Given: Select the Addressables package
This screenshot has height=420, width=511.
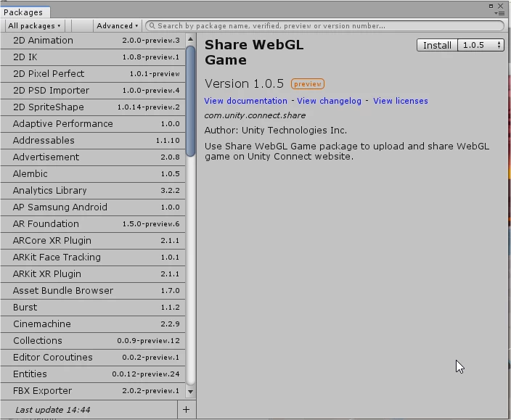Looking at the screenshot, I should 93,141.
